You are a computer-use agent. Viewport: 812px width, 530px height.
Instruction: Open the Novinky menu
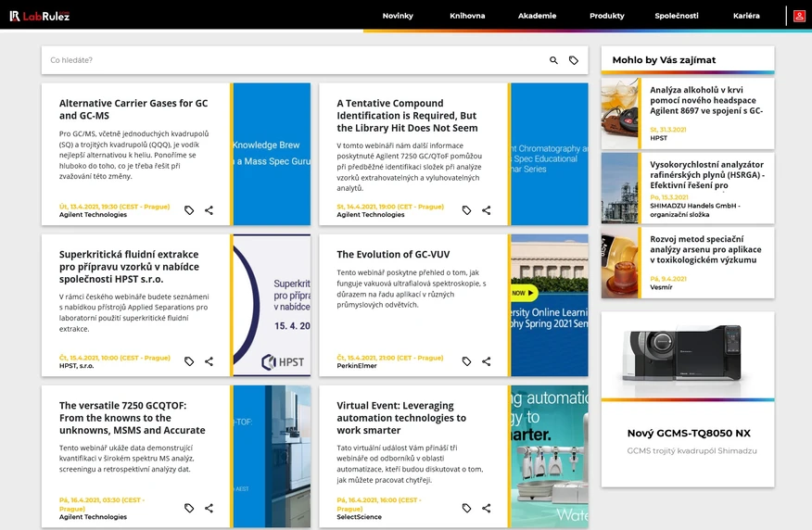(398, 16)
